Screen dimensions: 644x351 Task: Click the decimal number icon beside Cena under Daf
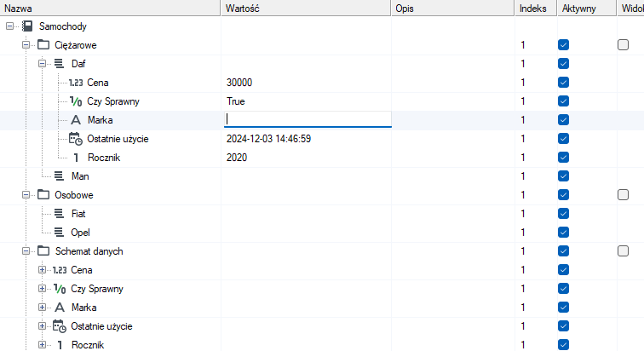(x=76, y=83)
